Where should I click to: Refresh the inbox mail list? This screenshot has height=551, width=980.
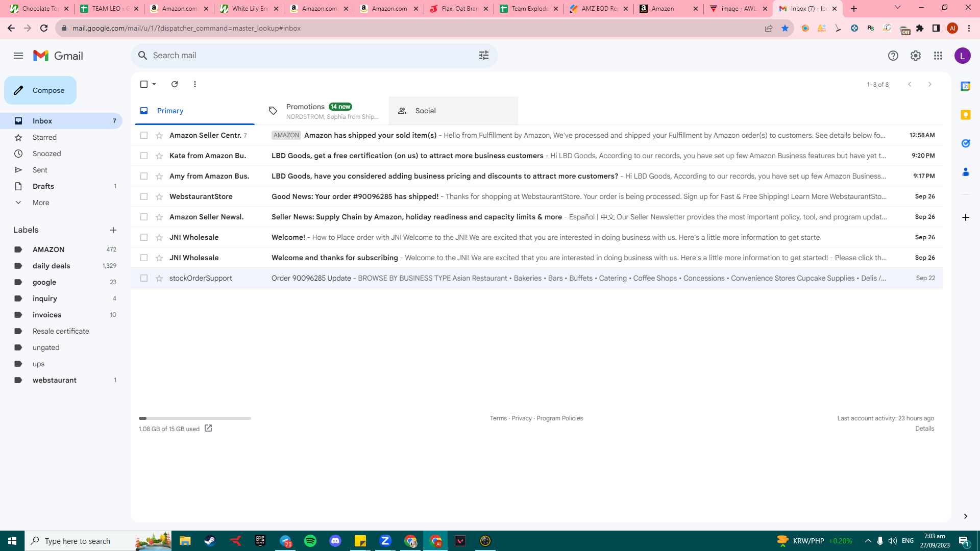click(x=175, y=84)
